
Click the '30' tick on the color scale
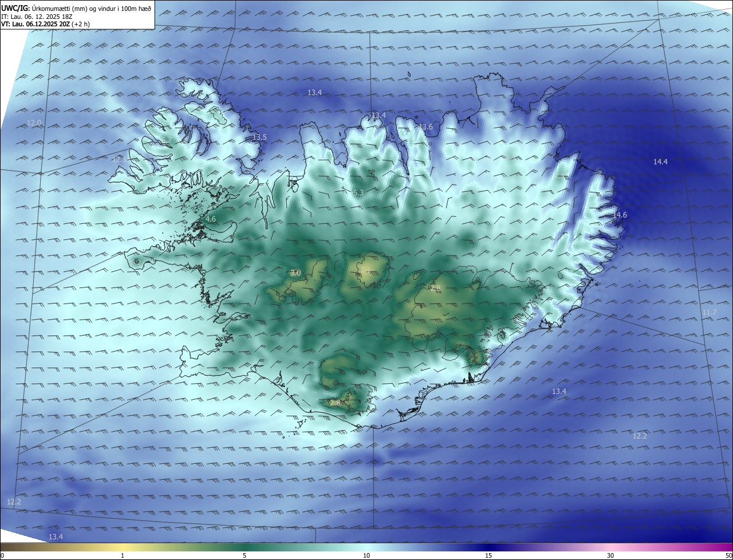610,555
